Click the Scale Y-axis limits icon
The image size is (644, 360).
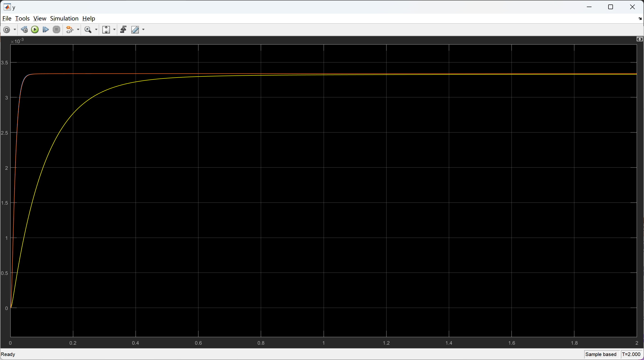pyautogui.click(x=106, y=30)
